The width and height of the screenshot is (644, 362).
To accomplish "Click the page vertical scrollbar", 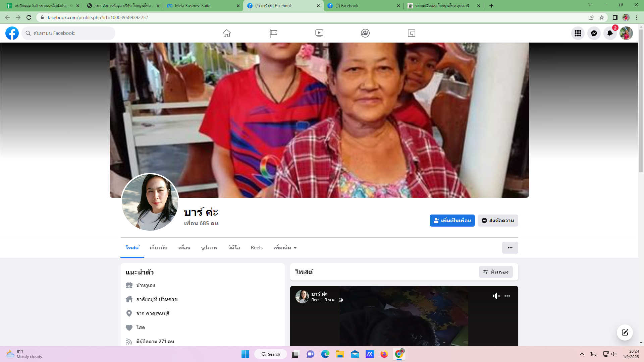I will 641,101.
